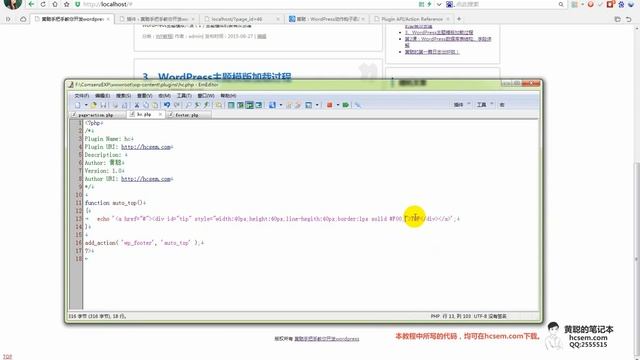Switch to the localhost/?page_id=46 browser tab
Image resolution: width=640 pixels, height=360 pixels.
[241, 19]
